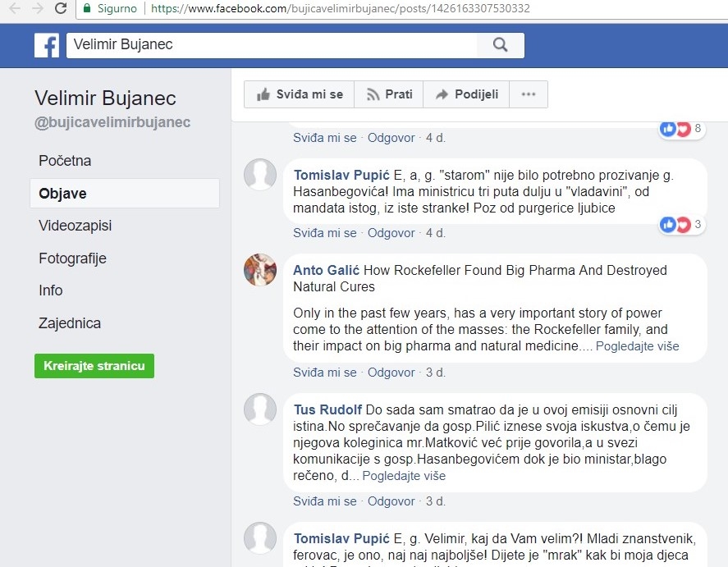Viewport: 728px width, 567px height.
Task: Click the browser back arrow
Action: pyautogui.click(x=14, y=9)
